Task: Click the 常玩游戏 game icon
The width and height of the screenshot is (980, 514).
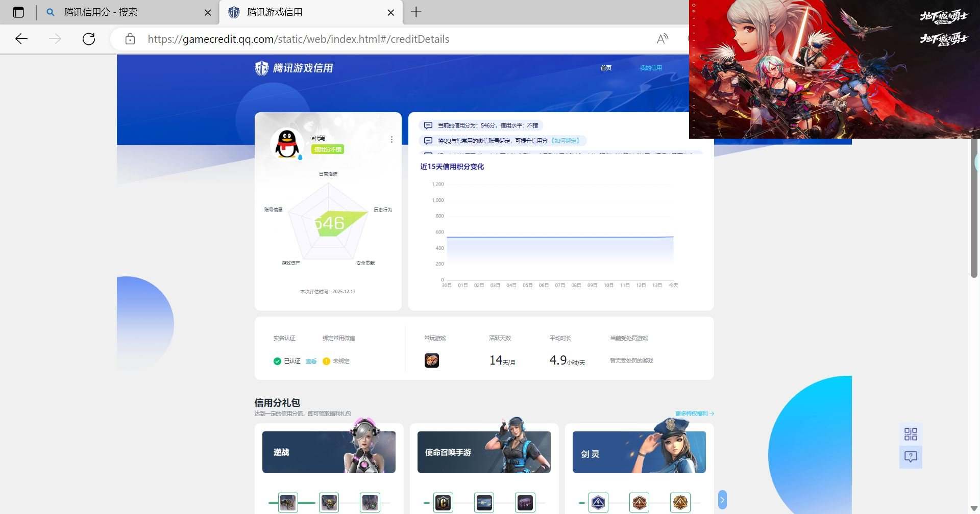Action: tap(432, 361)
